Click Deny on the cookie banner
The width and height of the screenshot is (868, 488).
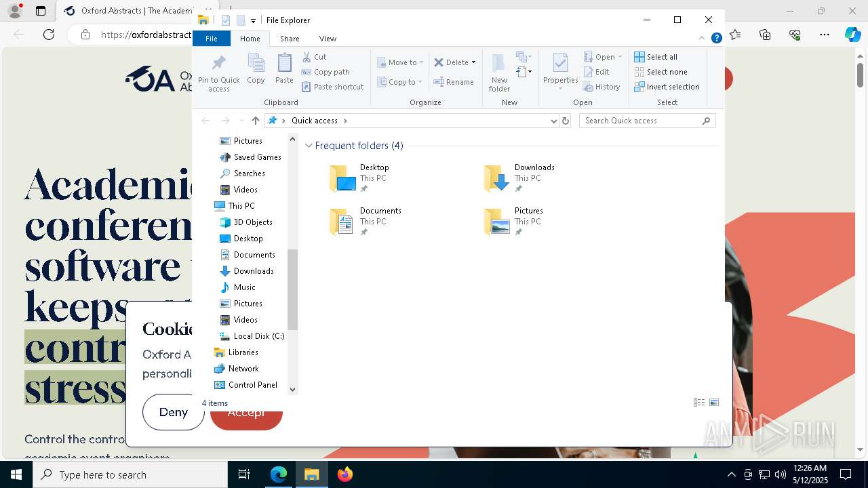174,412
